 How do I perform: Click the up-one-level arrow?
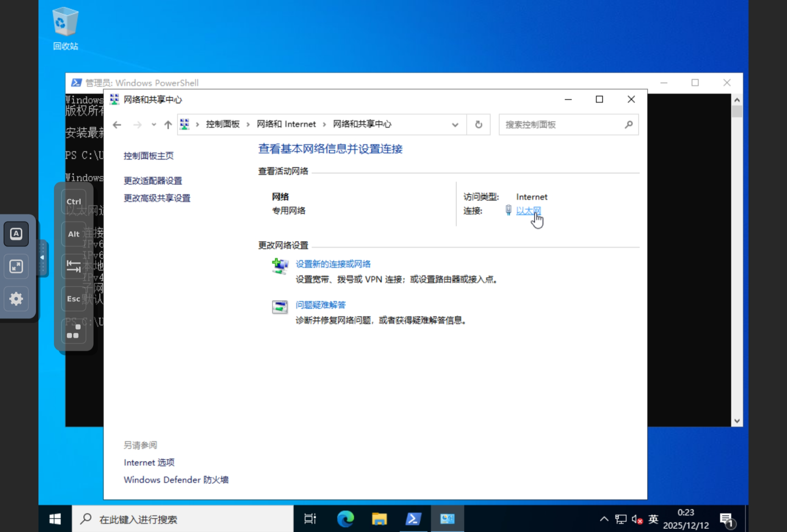168,125
